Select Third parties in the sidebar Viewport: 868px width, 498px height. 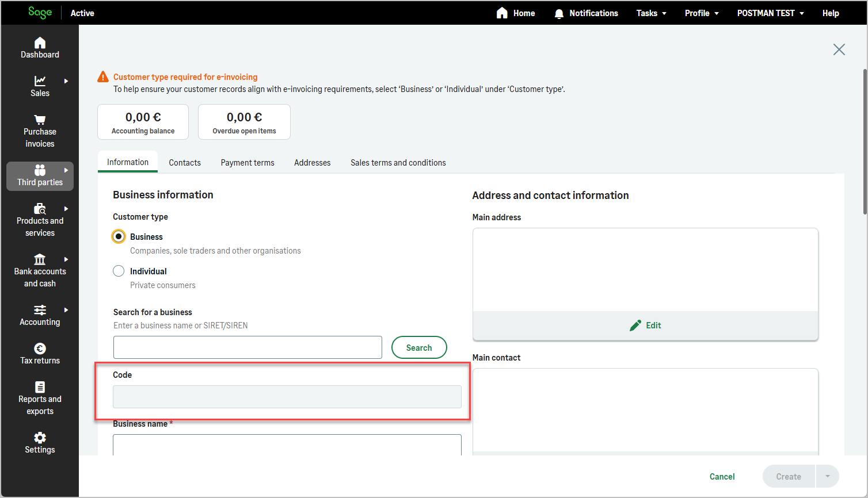40,176
